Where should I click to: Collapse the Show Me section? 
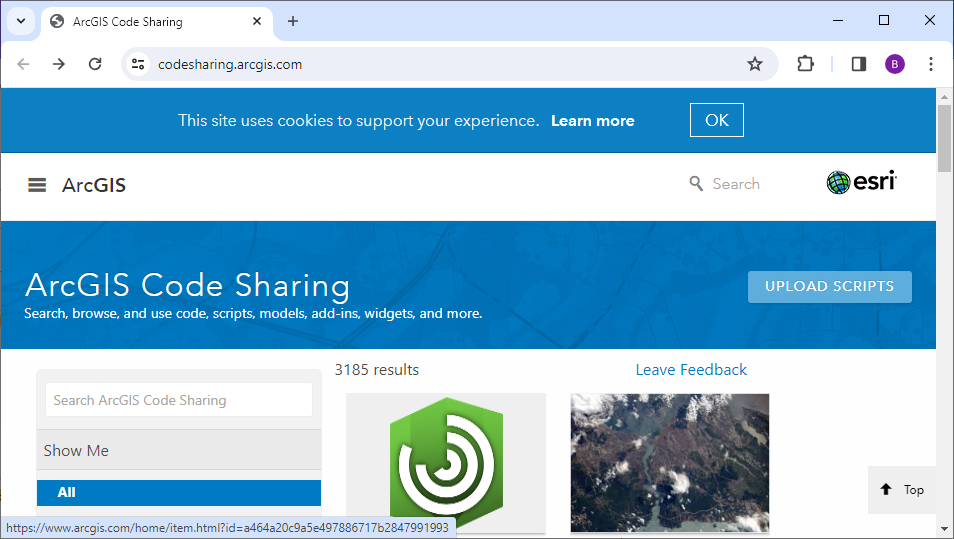point(179,450)
